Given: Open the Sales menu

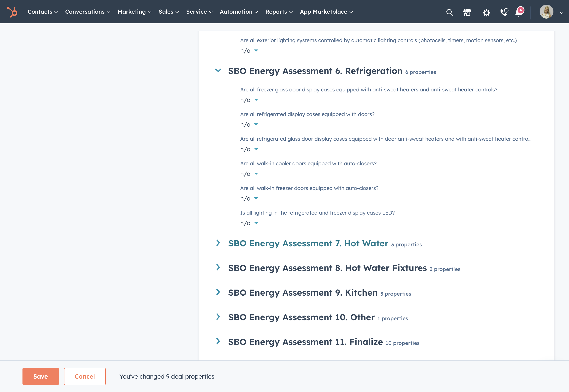Looking at the screenshot, I should point(169,12).
